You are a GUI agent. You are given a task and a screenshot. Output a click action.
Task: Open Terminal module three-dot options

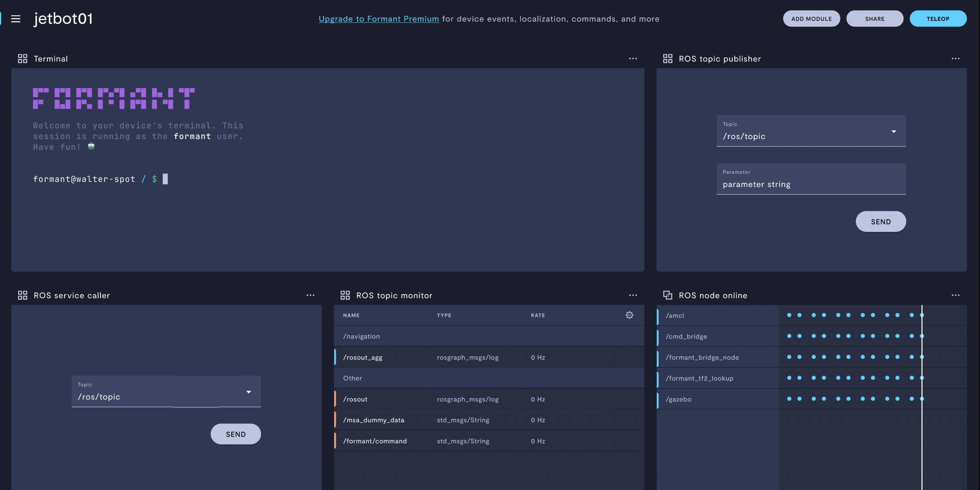[x=633, y=58]
